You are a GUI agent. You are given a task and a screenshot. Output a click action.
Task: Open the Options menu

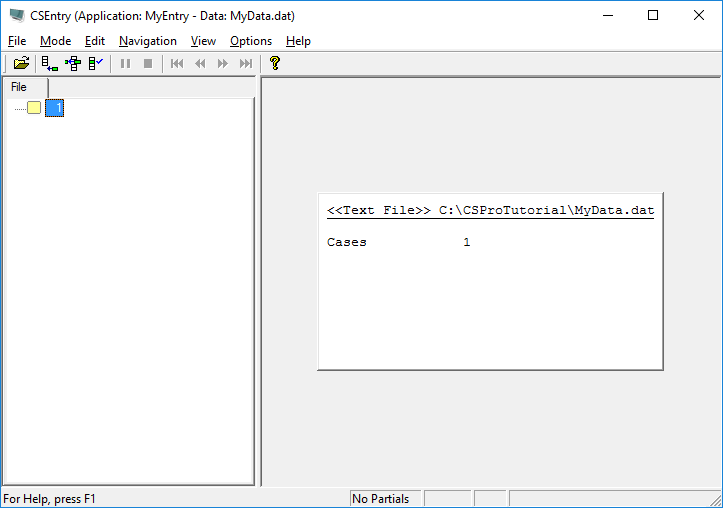250,41
